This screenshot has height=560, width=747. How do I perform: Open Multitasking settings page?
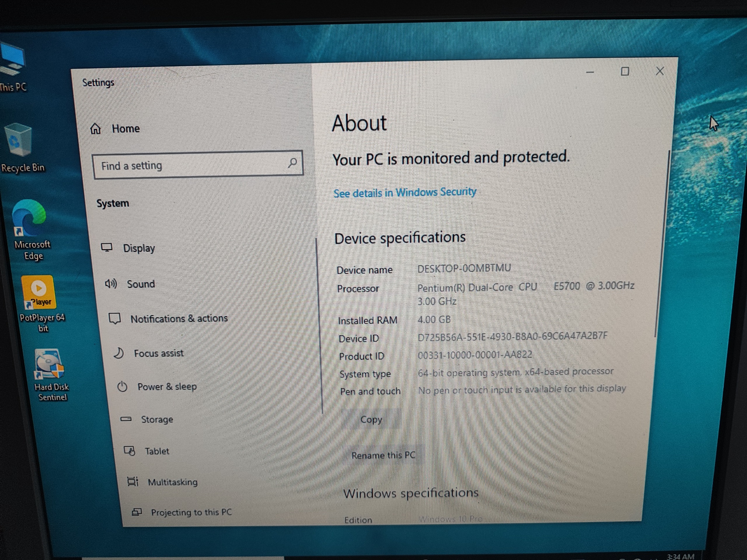coord(172,482)
